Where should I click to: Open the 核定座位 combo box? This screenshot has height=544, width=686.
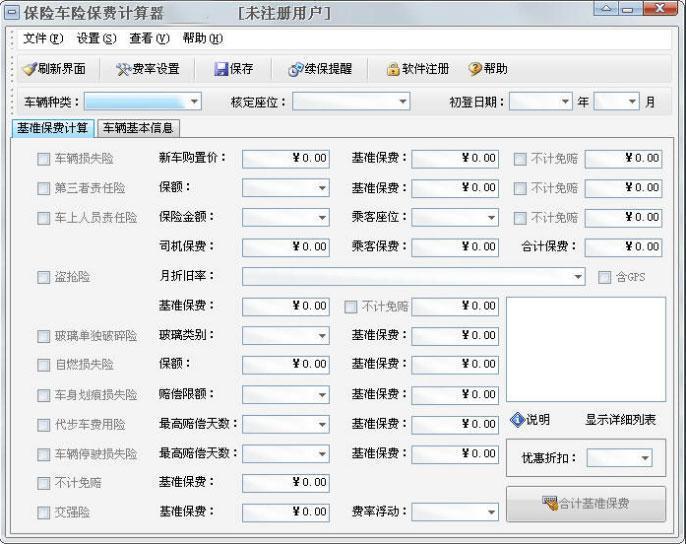click(402, 102)
